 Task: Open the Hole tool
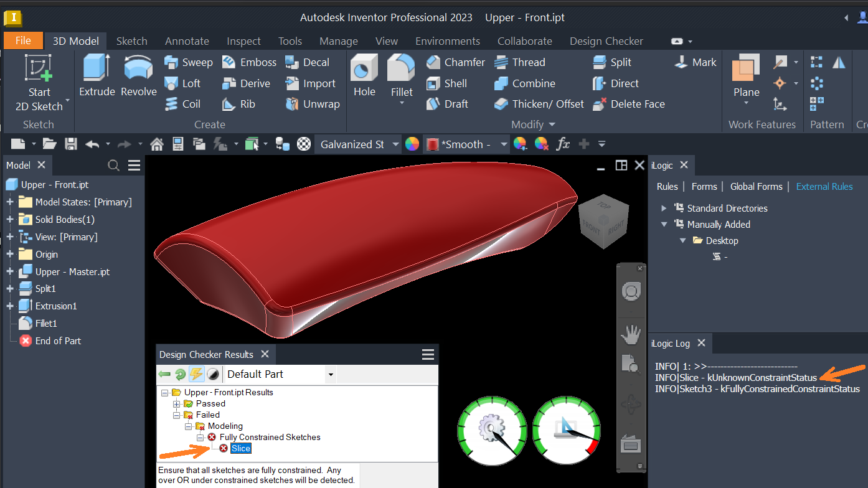click(x=364, y=75)
